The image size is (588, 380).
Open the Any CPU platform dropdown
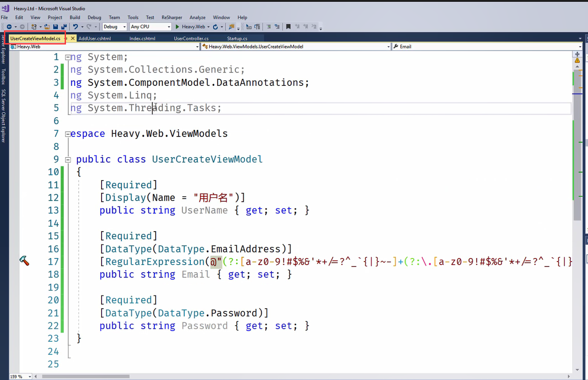[x=150, y=27]
